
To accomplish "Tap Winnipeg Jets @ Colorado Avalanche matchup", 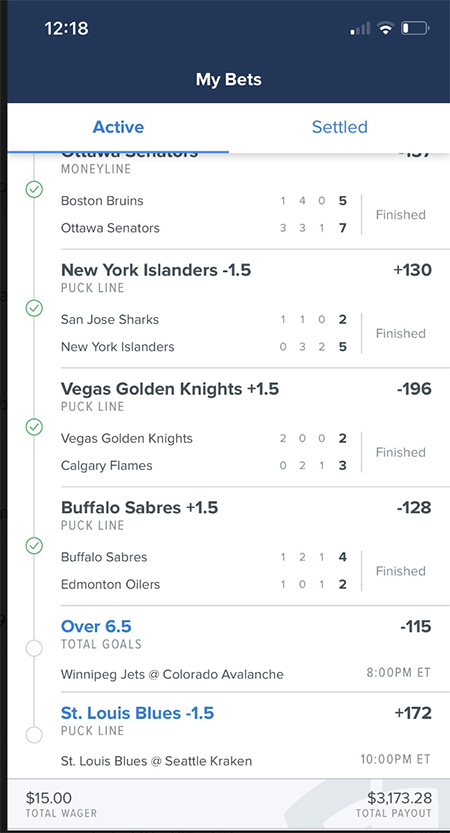I will (172, 675).
